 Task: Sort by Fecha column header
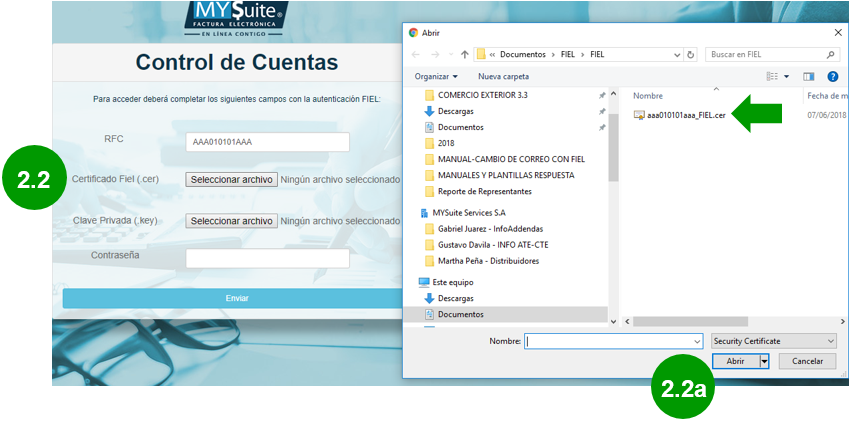click(x=827, y=96)
